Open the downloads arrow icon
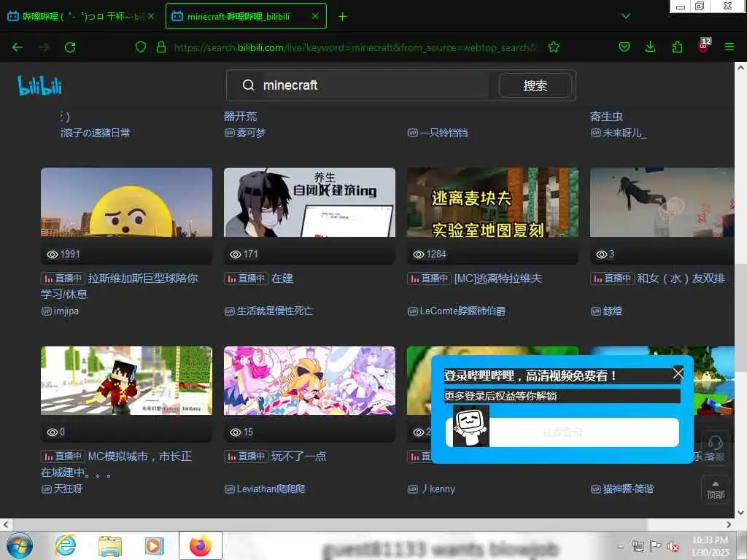The height and width of the screenshot is (560, 747). click(650, 47)
